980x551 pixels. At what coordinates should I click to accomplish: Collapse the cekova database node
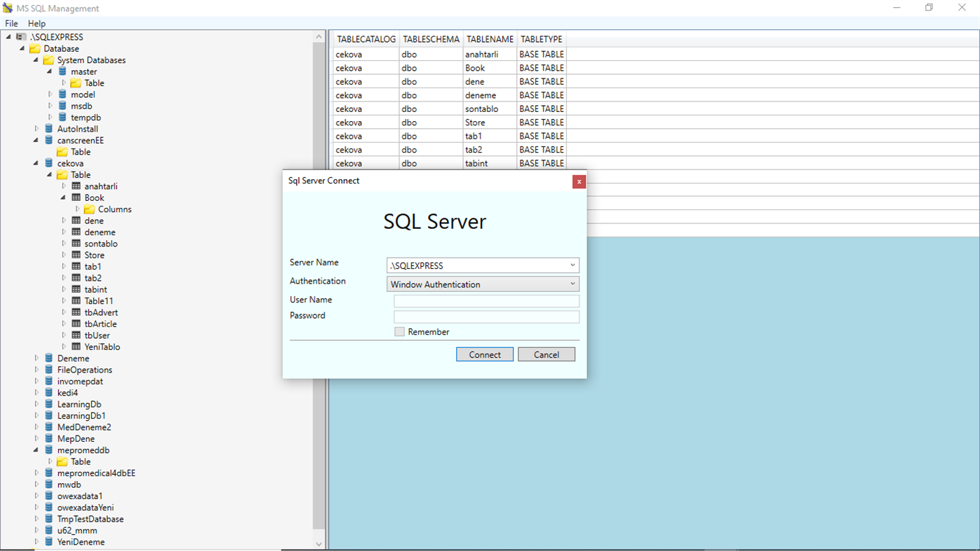[x=36, y=163]
